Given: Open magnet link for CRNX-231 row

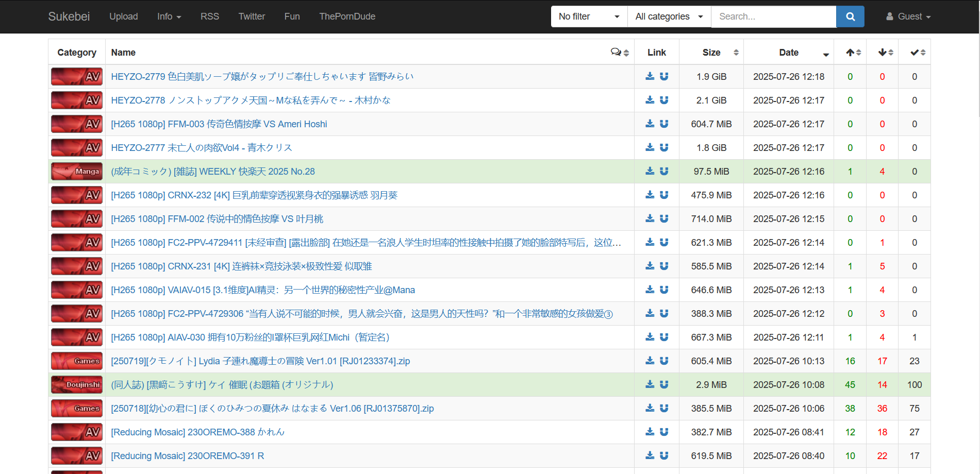Looking at the screenshot, I should point(664,266).
